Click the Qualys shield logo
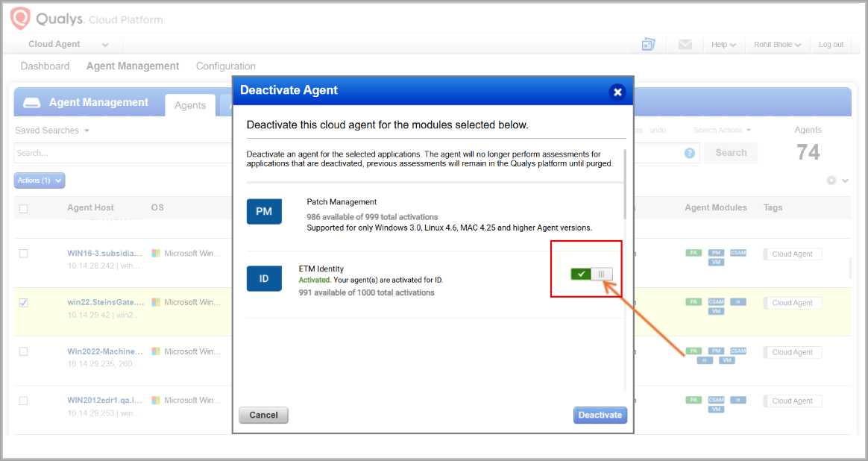Image resolution: width=868 pixels, height=461 pixels. [x=20, y=19]
